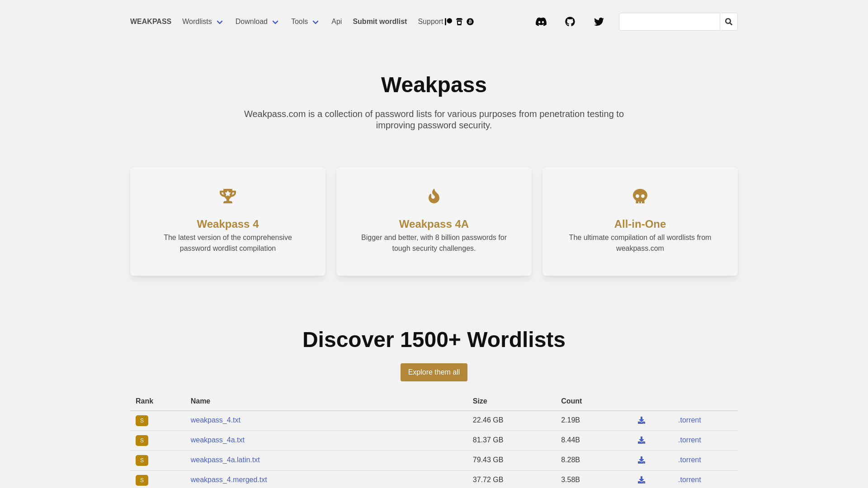Click the search magnifier button
The image size is (868, 488).
[728, 22]
